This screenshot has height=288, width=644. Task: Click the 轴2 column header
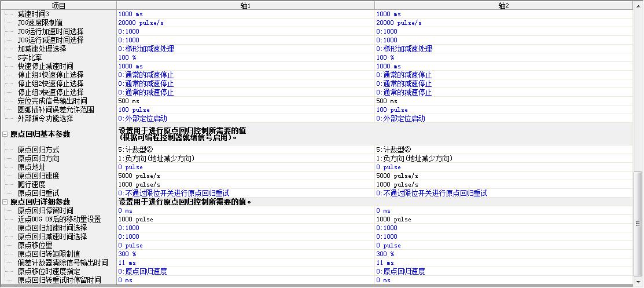(x=503, y=5)
